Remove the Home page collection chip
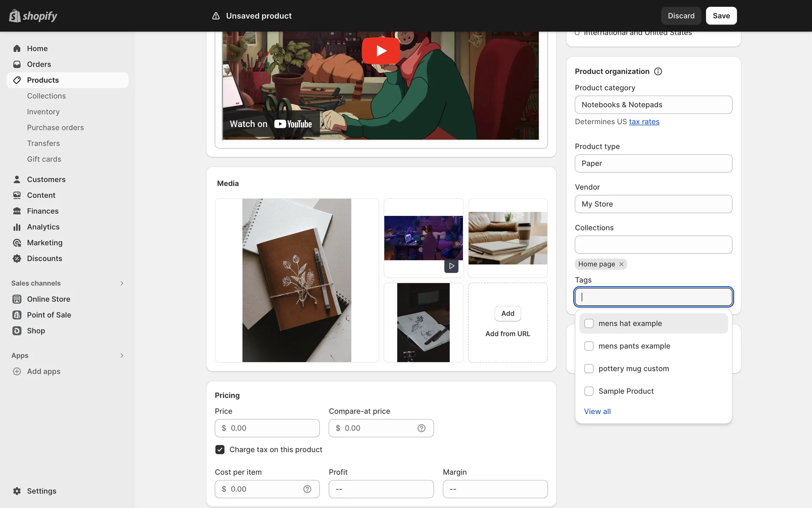 coord(621,264)
